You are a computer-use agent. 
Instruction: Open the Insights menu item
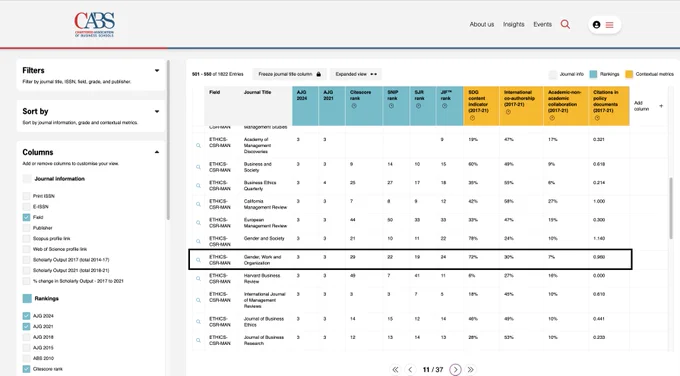click(513, 24)
